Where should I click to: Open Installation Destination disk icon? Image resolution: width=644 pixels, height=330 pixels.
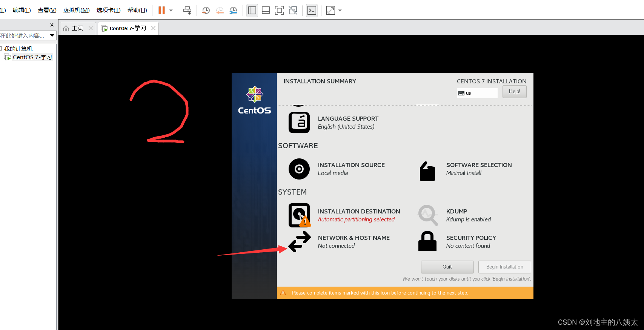coord(299,215)
